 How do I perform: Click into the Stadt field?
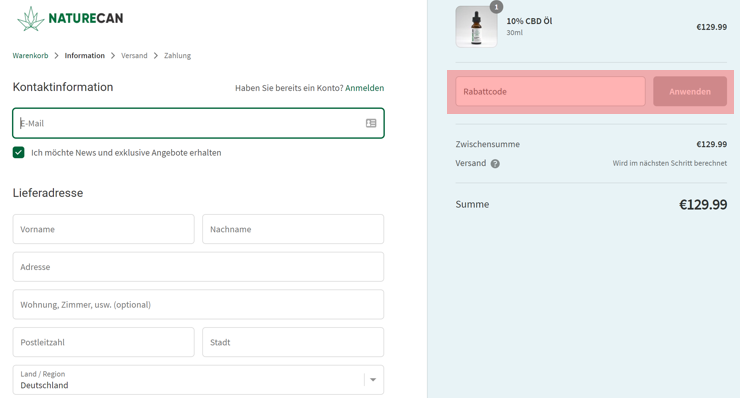pos(293,342)
